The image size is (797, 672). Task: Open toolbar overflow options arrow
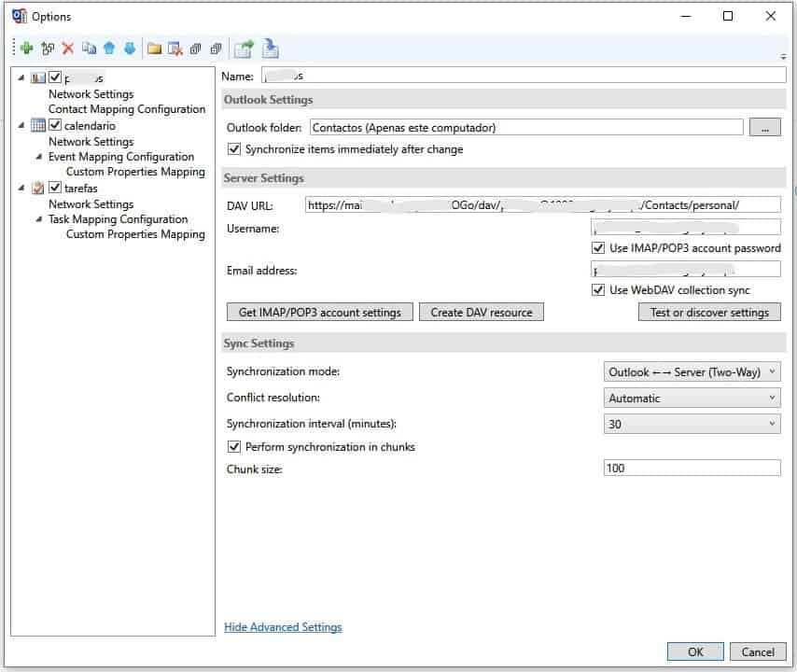point(783,56)
